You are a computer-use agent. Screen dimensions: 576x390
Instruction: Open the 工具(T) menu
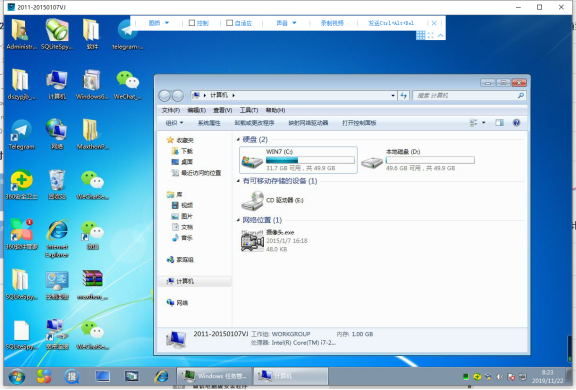(x=249, y=110)
